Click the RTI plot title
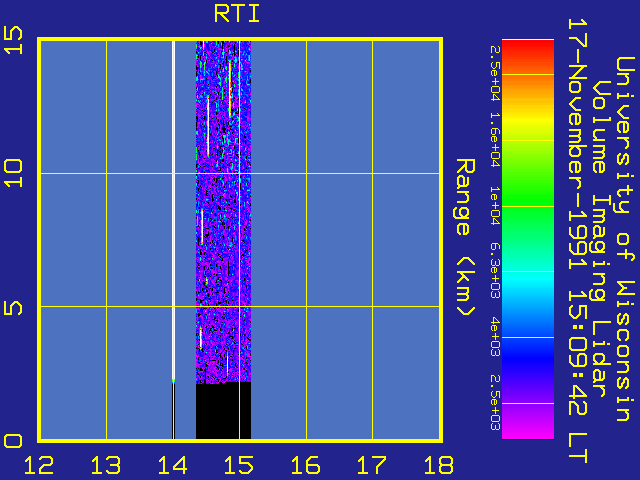The image size is (640, 480). coord(237,13)
